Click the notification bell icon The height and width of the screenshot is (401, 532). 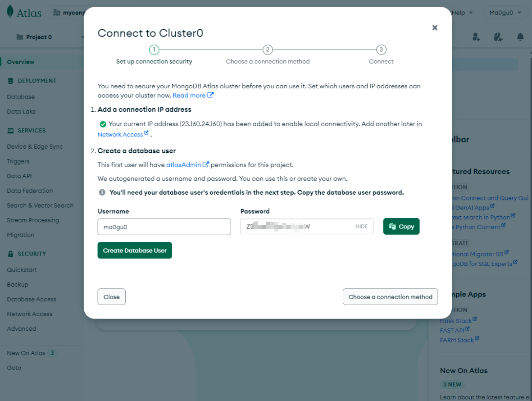coord(520,36)
